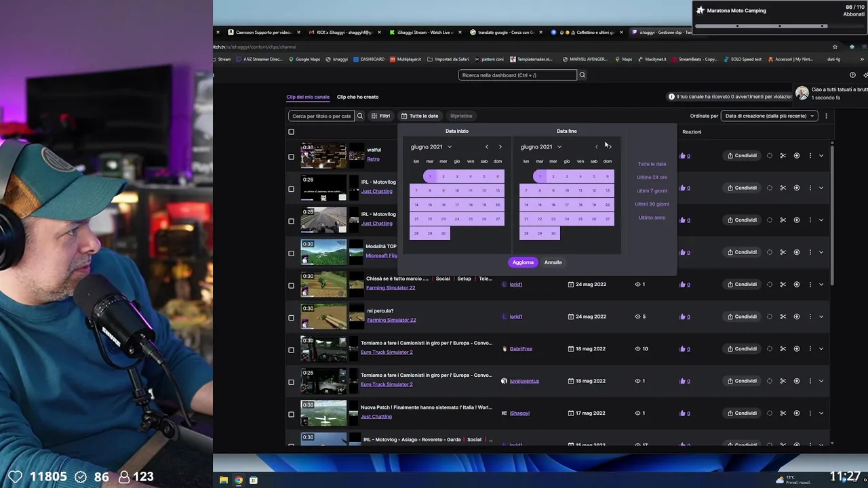
Task: Switch to Clip del mio canale tab
Action: 308,97
